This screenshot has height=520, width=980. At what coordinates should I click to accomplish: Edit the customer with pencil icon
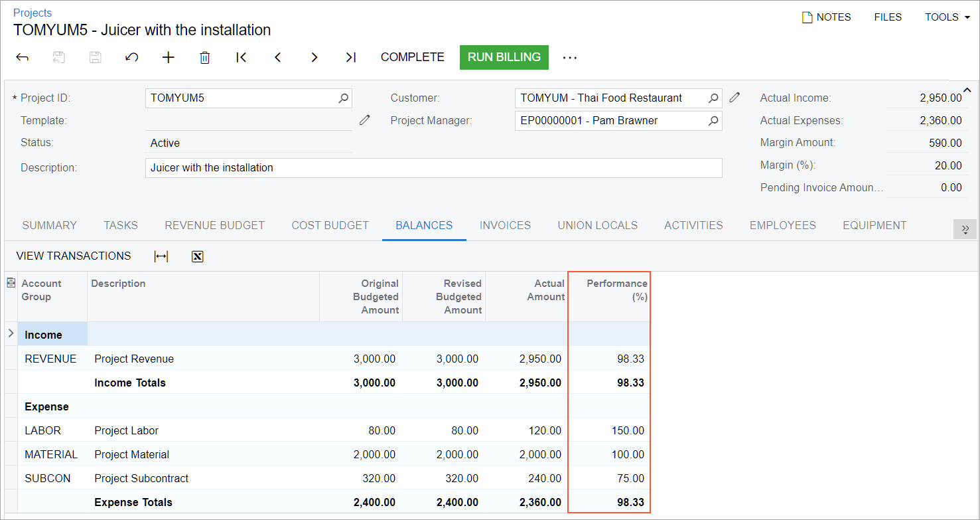(735, 98)
